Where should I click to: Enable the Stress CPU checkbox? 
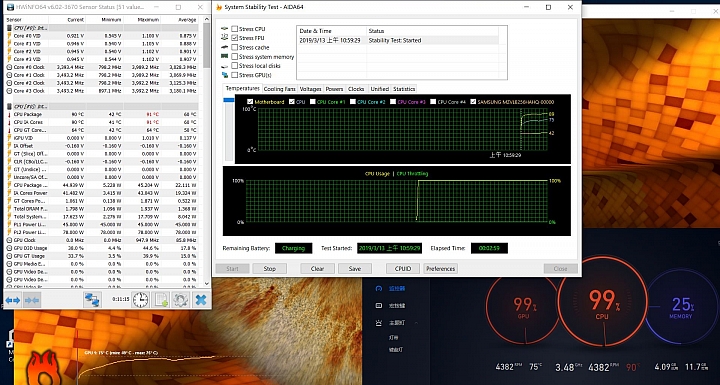(235, 29)
